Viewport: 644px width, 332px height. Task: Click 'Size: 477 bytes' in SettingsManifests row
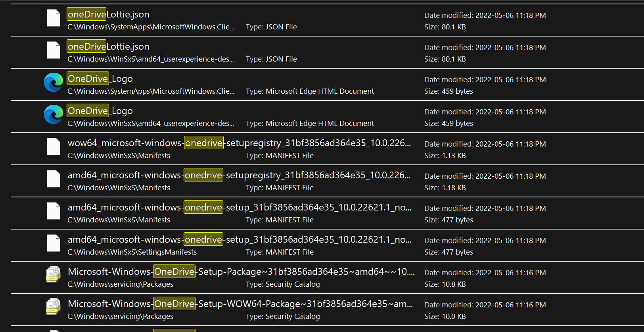[448, 252]
